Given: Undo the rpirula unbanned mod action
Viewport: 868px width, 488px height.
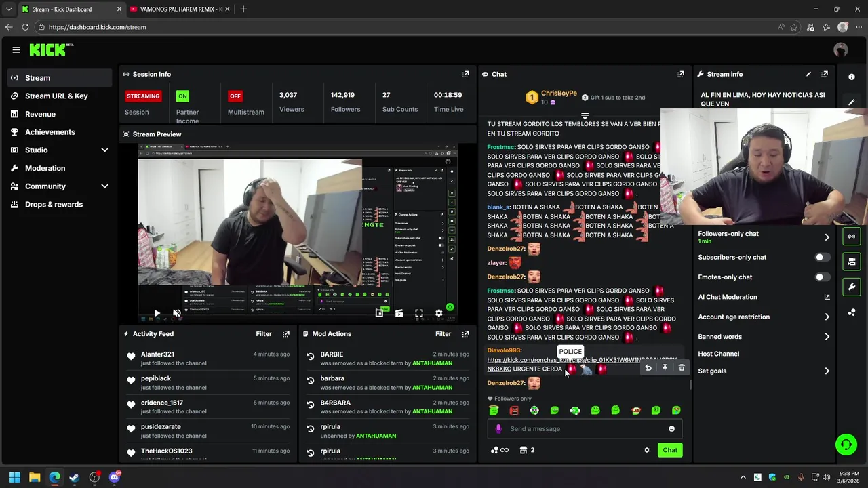Looking at the screenshot, I should pyautogui.click(x=311, y=429).
